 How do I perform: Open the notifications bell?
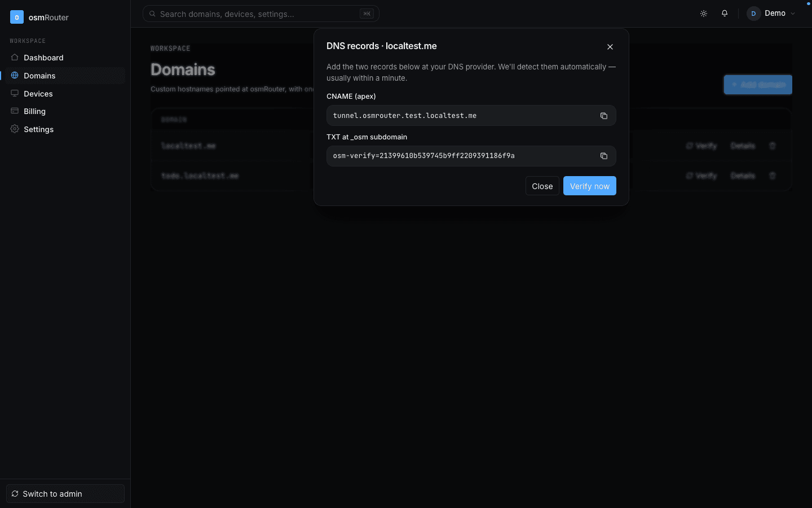pos(725,14)
